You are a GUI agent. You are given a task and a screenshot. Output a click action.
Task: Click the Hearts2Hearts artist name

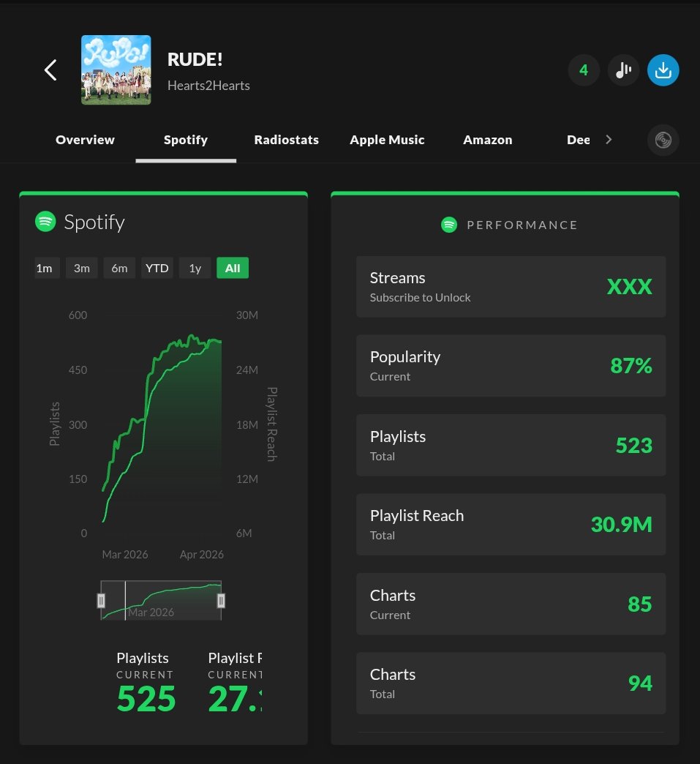click(208, 86)
